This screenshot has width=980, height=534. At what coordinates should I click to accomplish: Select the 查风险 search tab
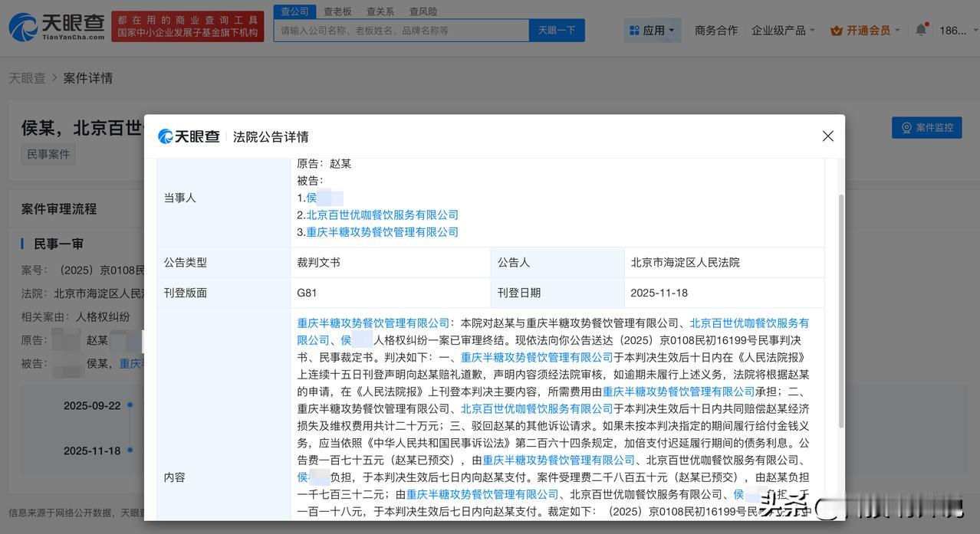(x=423, y=11)
